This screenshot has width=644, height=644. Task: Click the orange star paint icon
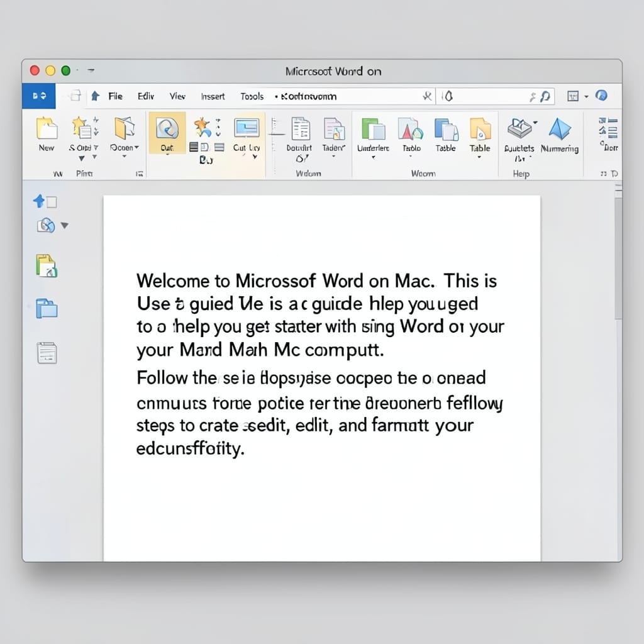click(x=202, y=127)
